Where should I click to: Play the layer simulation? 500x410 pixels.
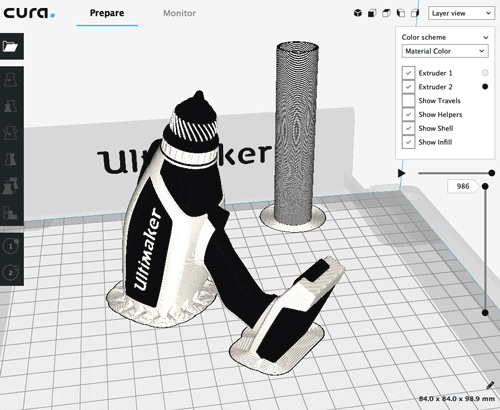(402, 173)
